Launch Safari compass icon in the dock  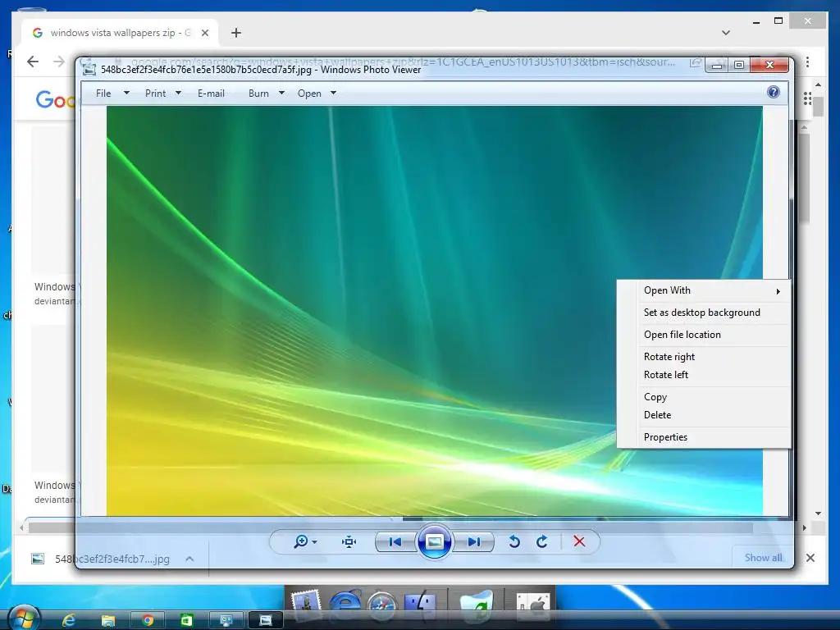(382, 605)
